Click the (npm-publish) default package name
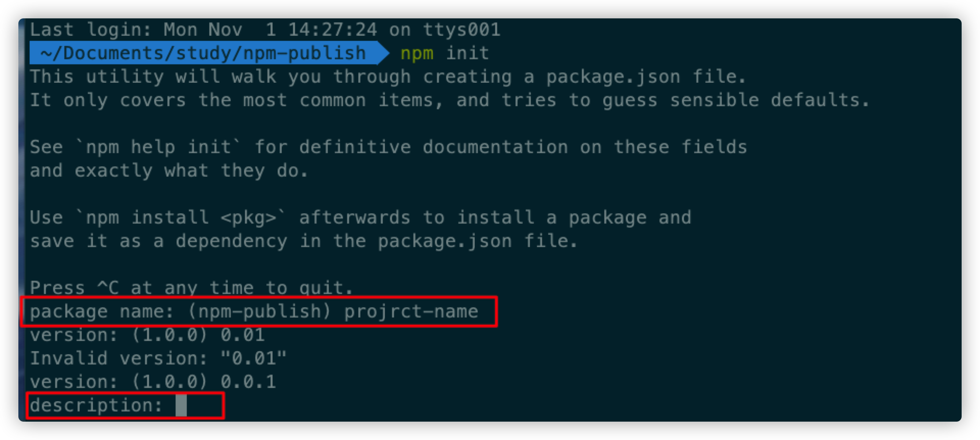 pos(260,311)
